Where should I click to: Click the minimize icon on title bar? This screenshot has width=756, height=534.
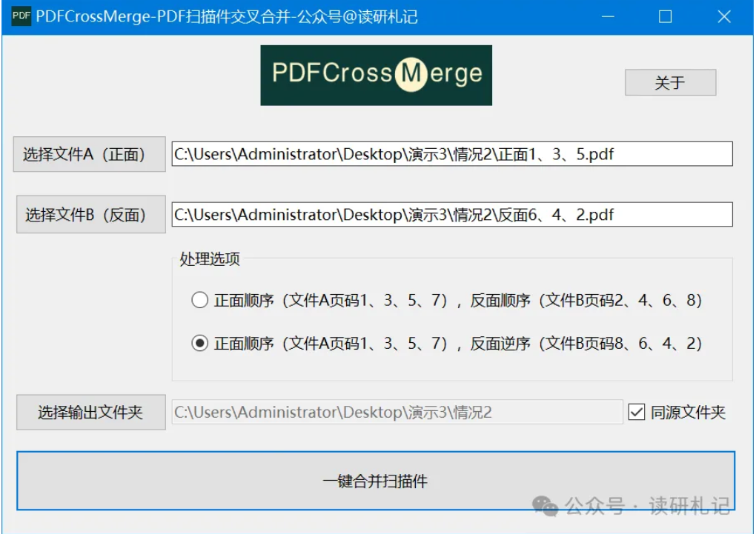607,16
